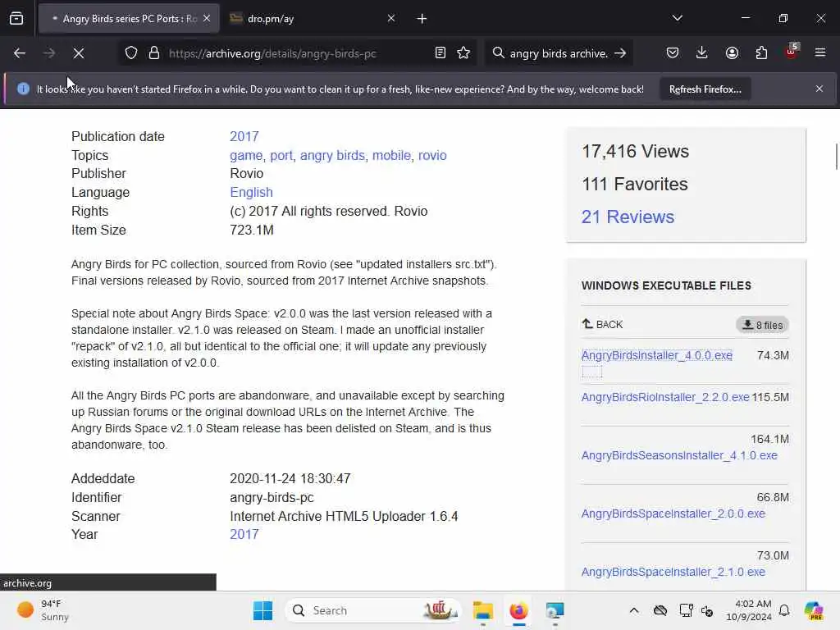Image resolution: width=840 pixels, height=630 pixels.
Task: Click the angry birds archive search field
Action: tap(558, 53)
